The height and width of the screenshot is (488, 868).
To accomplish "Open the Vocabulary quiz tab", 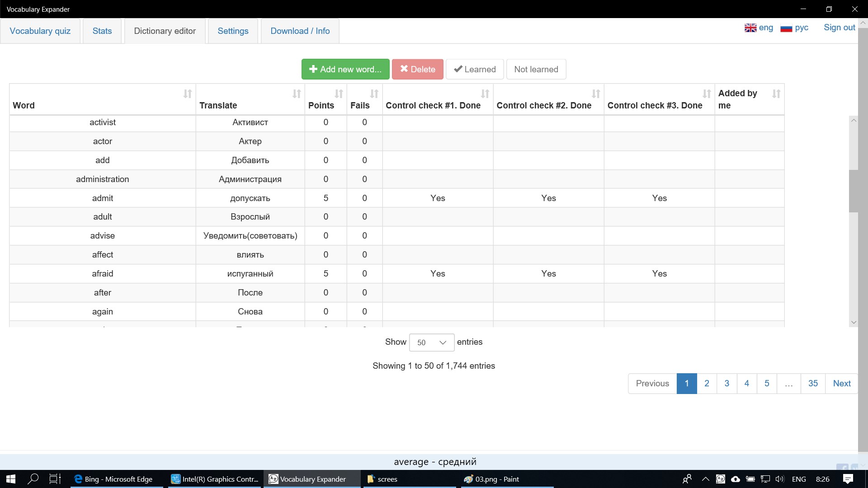I will click(40, 31).
